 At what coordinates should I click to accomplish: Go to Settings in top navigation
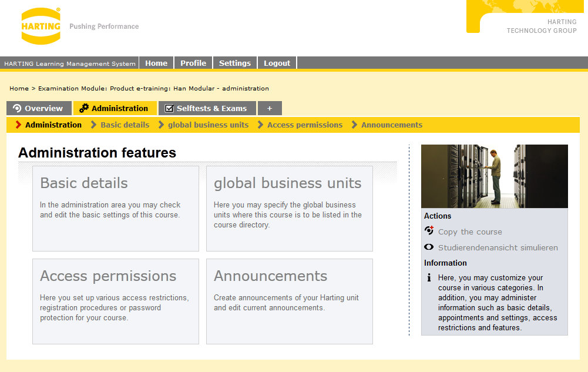tap(234, 63)
